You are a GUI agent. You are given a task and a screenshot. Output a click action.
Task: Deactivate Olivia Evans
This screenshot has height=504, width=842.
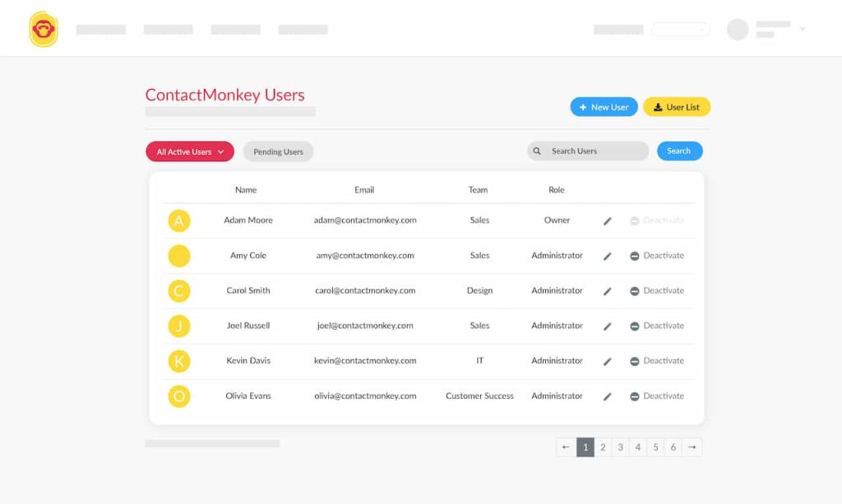tap(657, 396)
